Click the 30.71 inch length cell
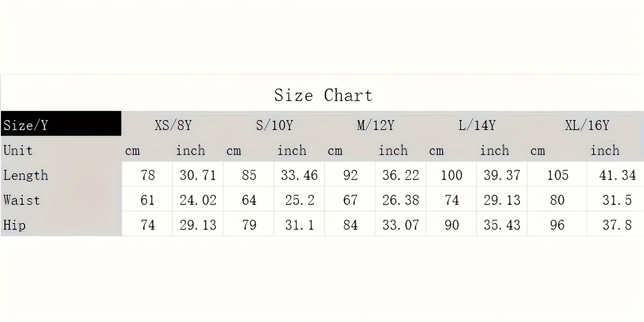 tap(198, 175)
